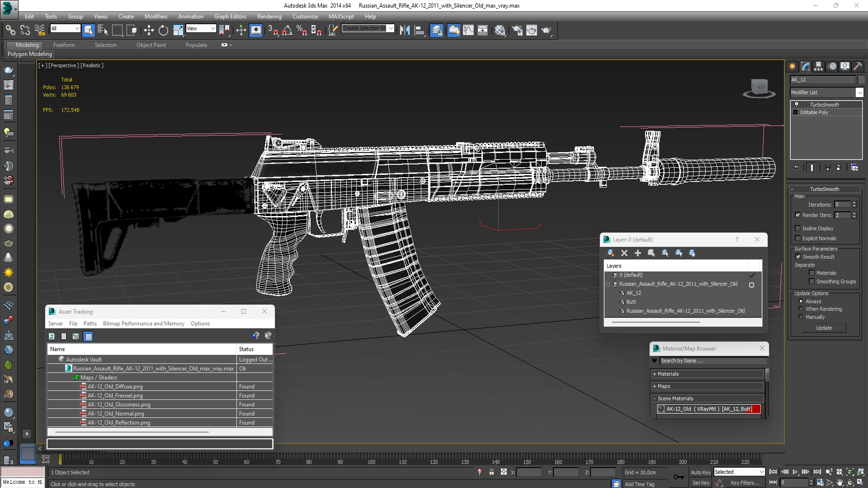
Task: Open the Rendering menu
Action: [269, 16]
